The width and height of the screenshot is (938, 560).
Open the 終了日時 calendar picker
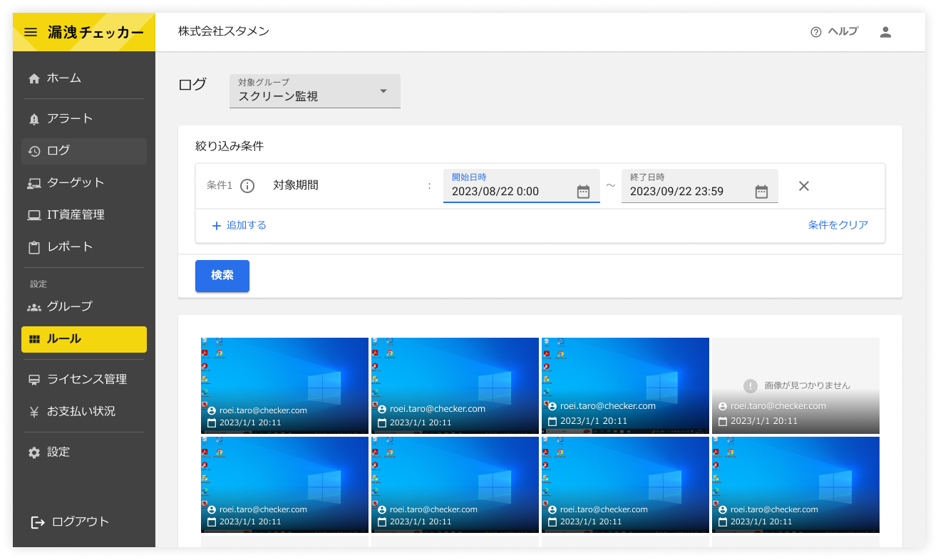click(761, 192)
